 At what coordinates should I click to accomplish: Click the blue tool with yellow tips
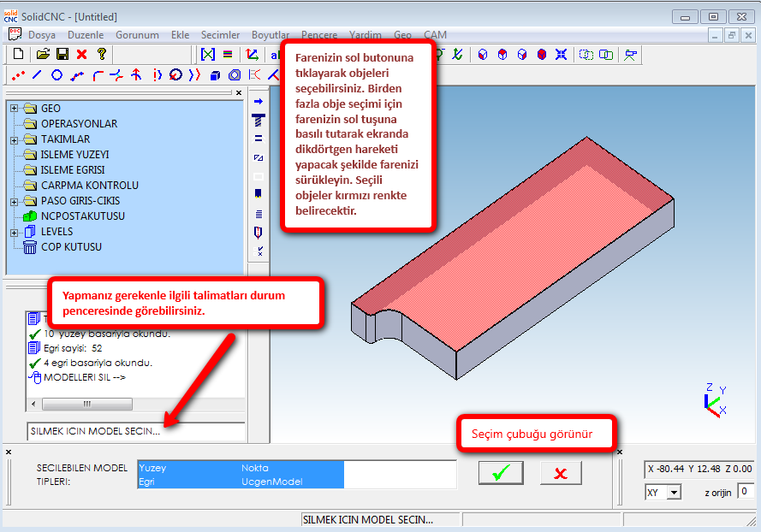pos(259,194)
